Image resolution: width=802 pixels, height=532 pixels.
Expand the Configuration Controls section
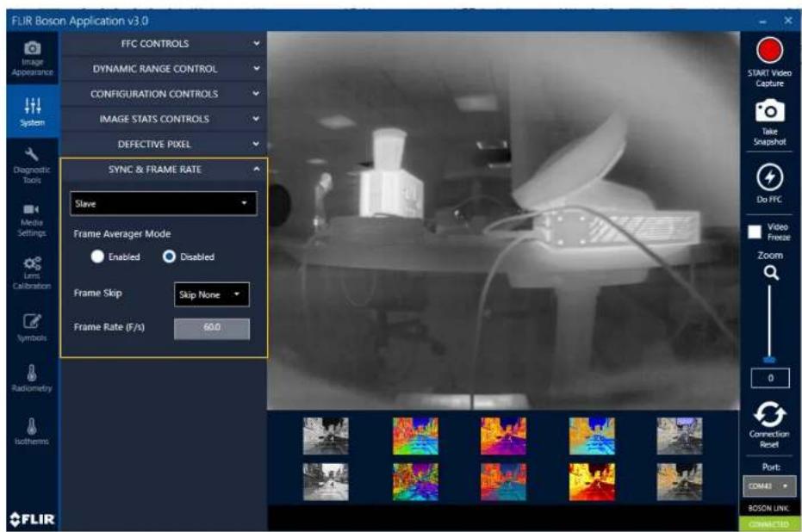[163, 94]
